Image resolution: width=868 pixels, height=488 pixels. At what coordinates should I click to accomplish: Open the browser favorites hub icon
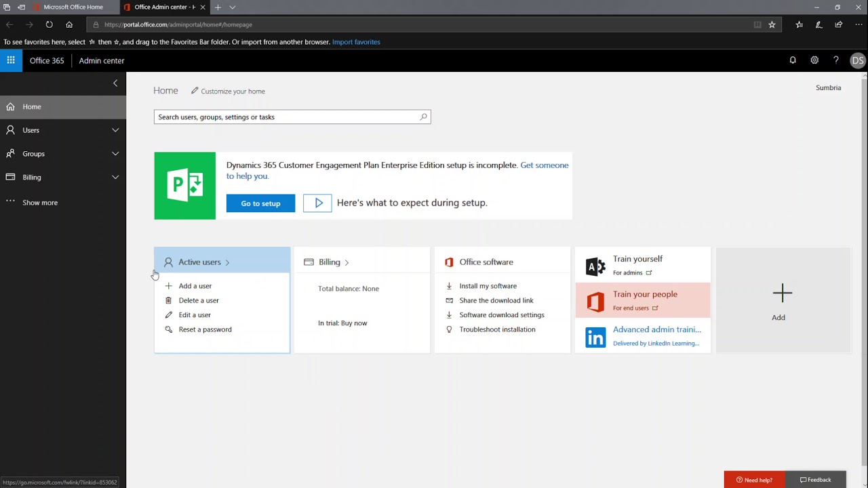click(x=799, y=24)
